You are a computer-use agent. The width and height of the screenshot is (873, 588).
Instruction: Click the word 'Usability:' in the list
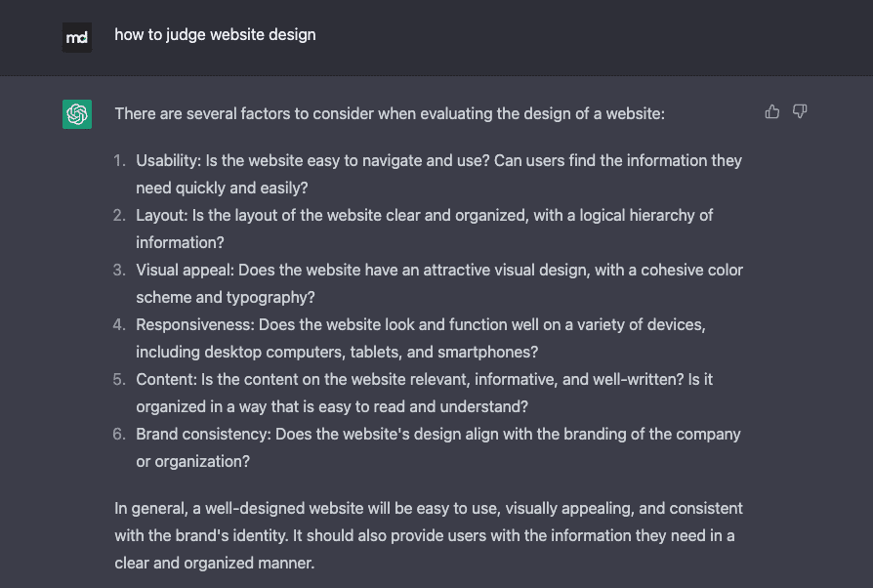pos(169,161)
